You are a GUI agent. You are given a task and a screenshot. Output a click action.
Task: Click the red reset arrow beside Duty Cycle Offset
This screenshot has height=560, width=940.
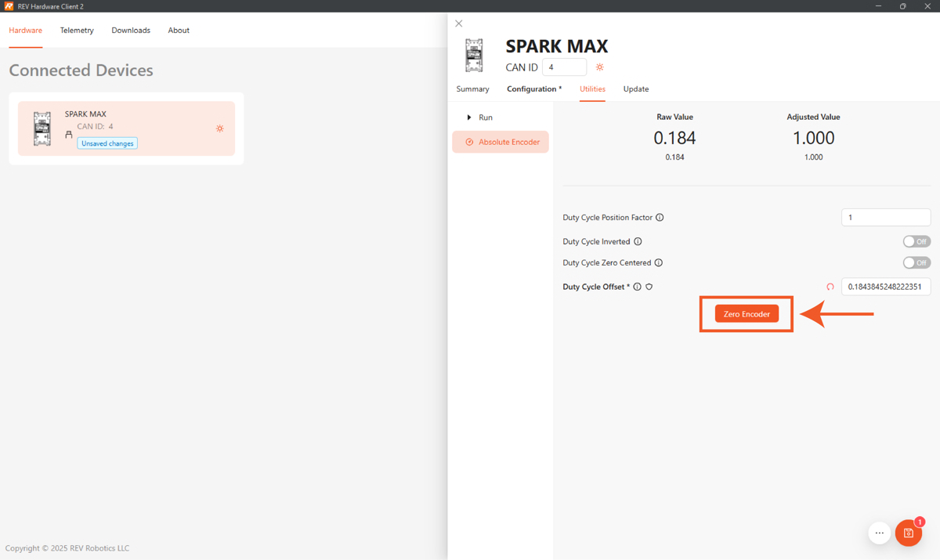pos(830,287)
